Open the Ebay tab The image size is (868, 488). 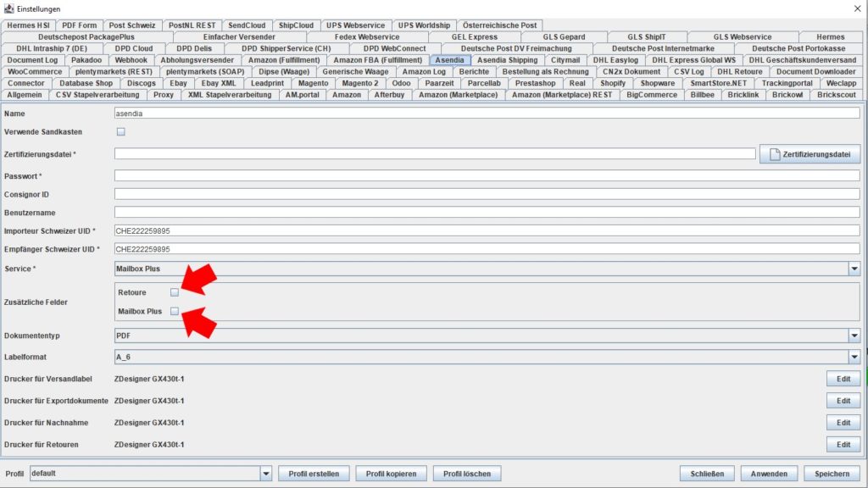pos(178,83)
